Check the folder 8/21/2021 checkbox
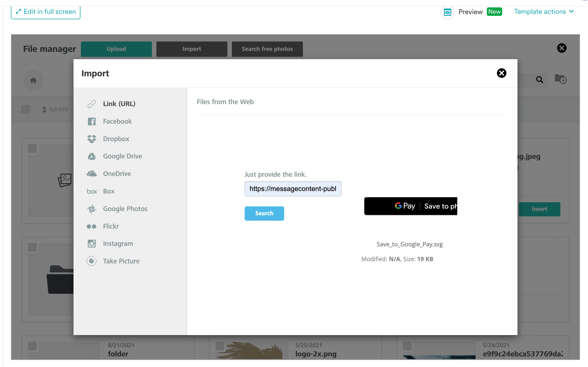The height and width of the screenshot is (367, 588). (32, 346)
